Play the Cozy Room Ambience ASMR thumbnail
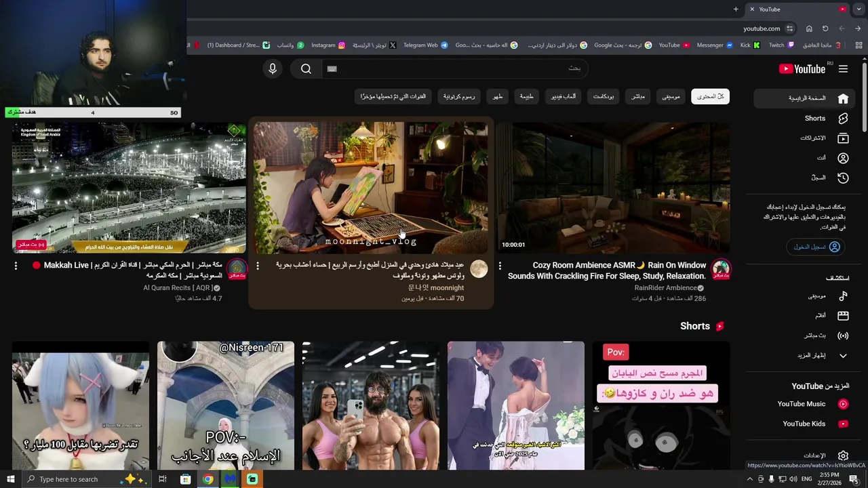Screen dimensions: 868x488 (614, 188)
